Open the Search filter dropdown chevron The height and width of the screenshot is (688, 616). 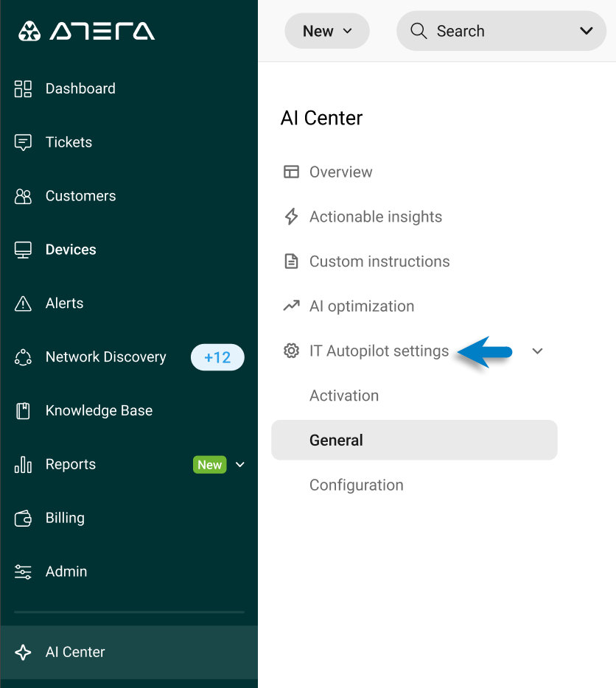pos(587,31)
